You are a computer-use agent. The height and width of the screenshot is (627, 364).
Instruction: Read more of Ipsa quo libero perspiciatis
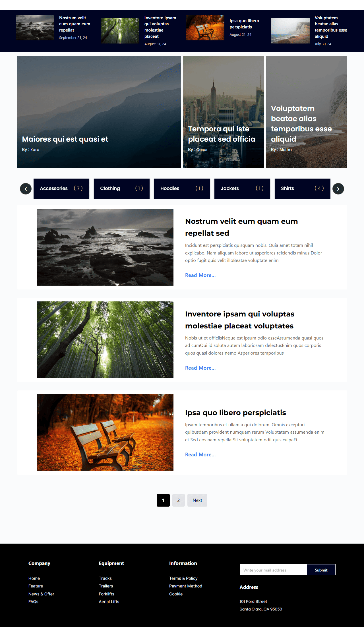tap(200, 455)
